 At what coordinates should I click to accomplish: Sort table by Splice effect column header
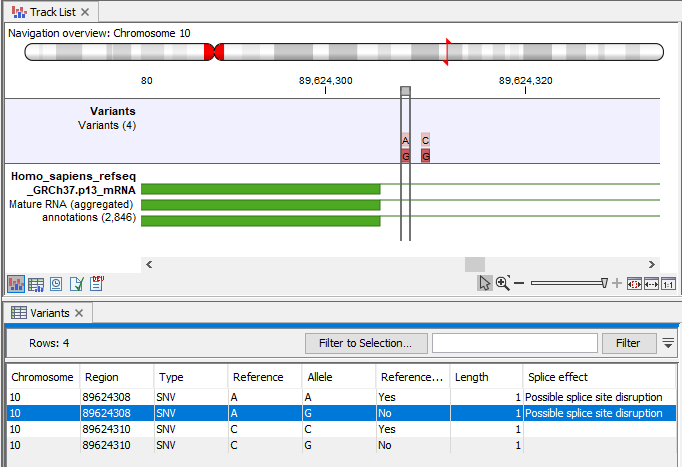coord(600,377)
